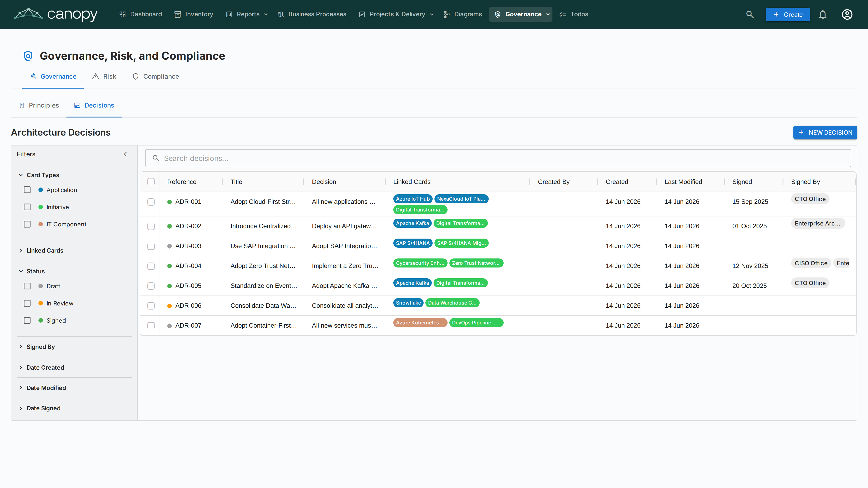
Task: Click the Risk warning triangle icon
Action: [x=96, y=76]
